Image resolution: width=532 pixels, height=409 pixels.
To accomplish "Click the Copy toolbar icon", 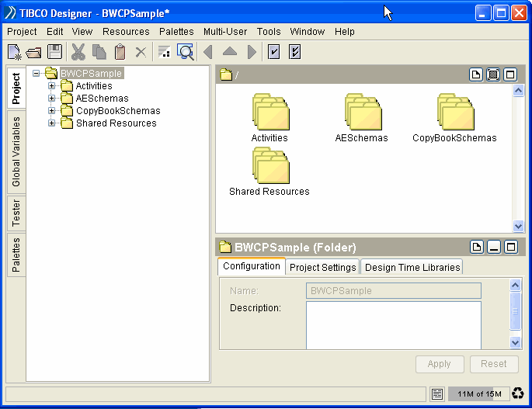I will (x=99, y=52).
